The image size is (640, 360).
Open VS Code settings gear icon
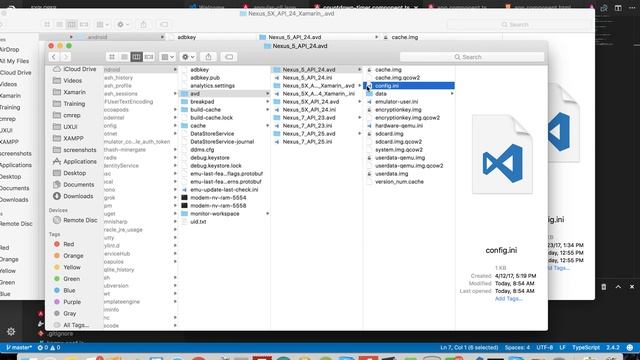(11, 331)
